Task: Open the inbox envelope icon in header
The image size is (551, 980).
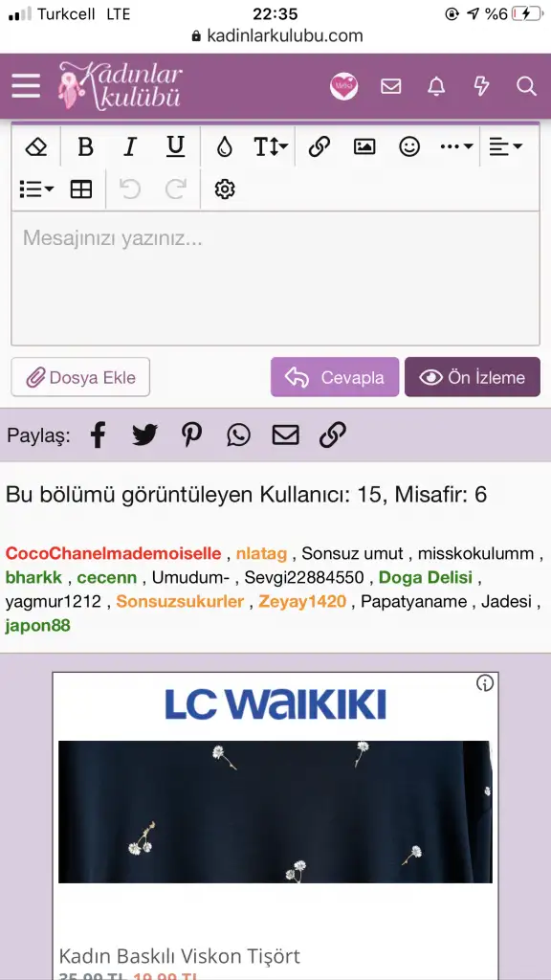Action: [391, 86]
